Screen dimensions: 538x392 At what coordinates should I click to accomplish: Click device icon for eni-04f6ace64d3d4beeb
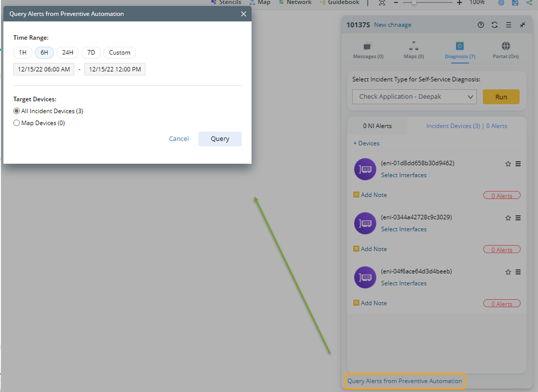coord(365,277)
